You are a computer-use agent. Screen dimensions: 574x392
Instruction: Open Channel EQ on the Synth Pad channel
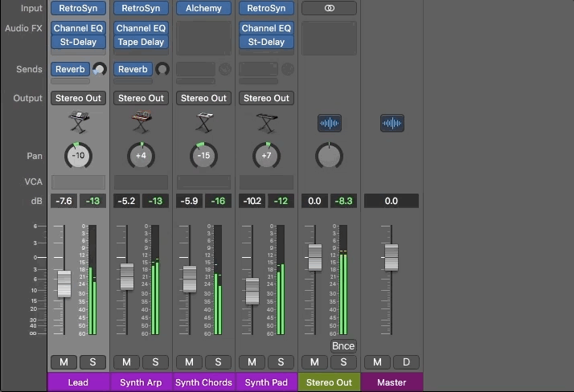(x=267, y=28)
